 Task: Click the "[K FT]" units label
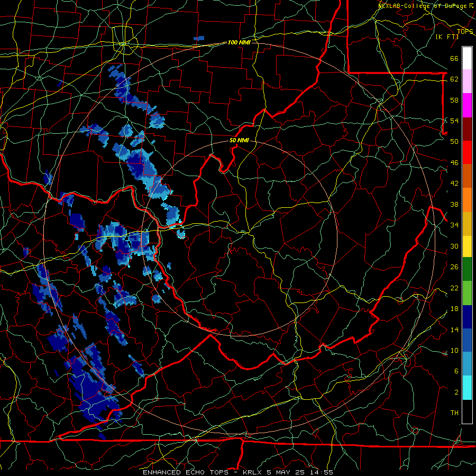[447, 36]
